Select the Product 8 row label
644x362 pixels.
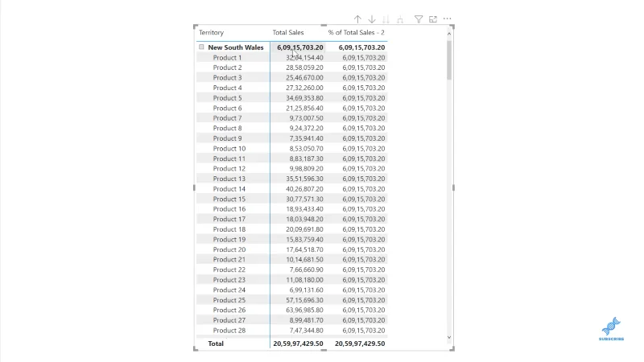(x=227, y=128)
